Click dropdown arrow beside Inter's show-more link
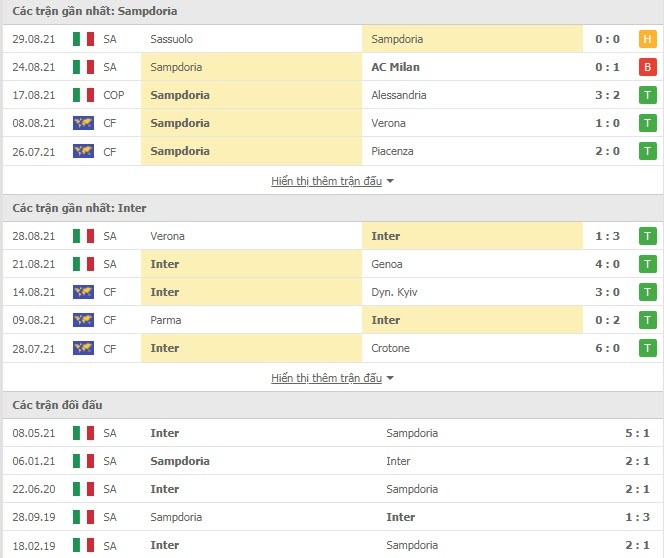The height and width of the screenshot is (558, 664). tap(390, 378)
